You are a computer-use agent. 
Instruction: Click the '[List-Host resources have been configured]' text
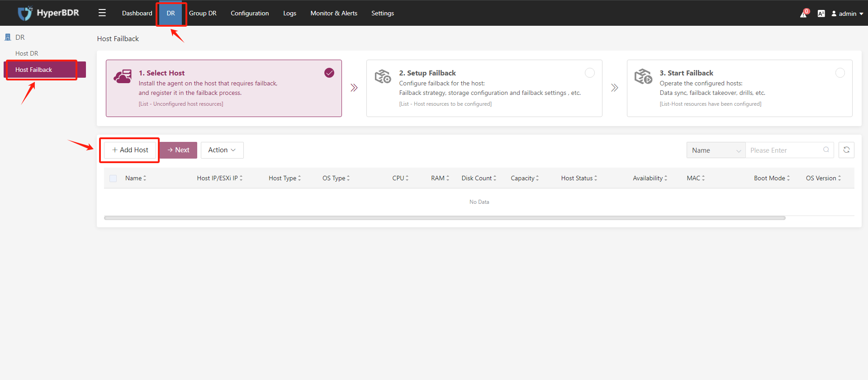(x=710, y=104)
